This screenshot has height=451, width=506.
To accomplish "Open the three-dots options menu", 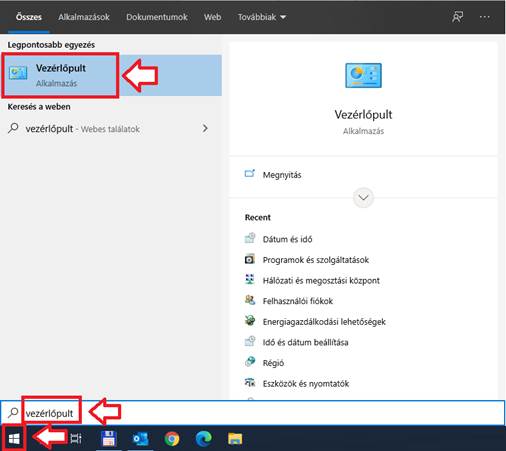I will click(485, 17).
